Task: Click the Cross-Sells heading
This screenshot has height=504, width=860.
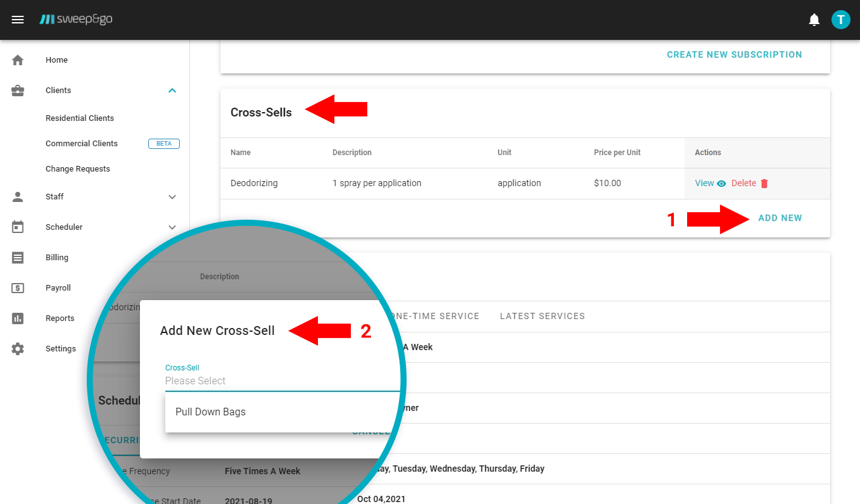Action: [261, 113]
